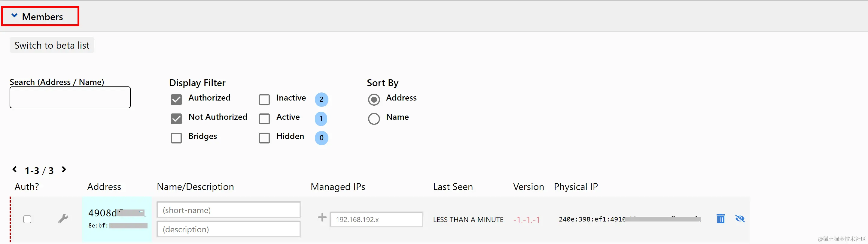868x244 pixels.
Task: Click the Managed IPs column header
Action: [338, 187]
